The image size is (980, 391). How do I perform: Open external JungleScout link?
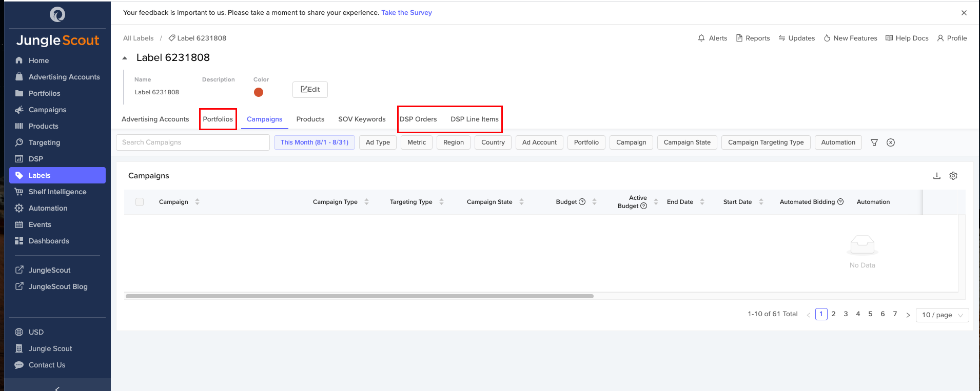pos(49,270)
